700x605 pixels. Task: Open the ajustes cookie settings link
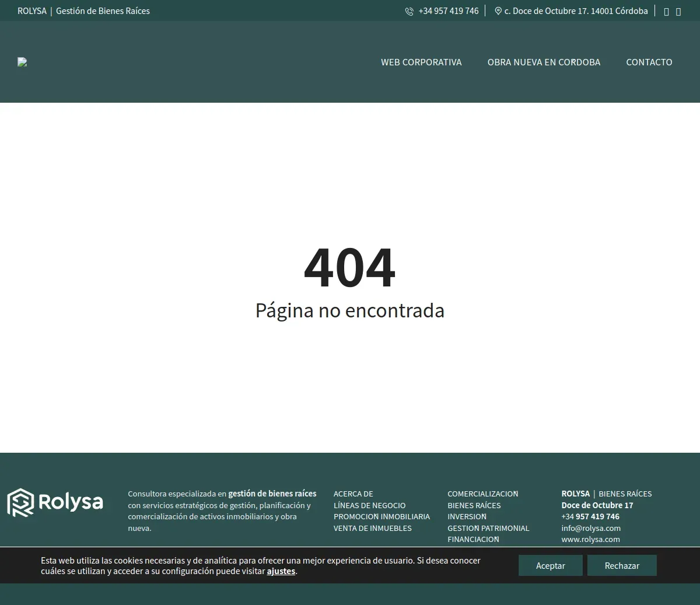(281, 571)
